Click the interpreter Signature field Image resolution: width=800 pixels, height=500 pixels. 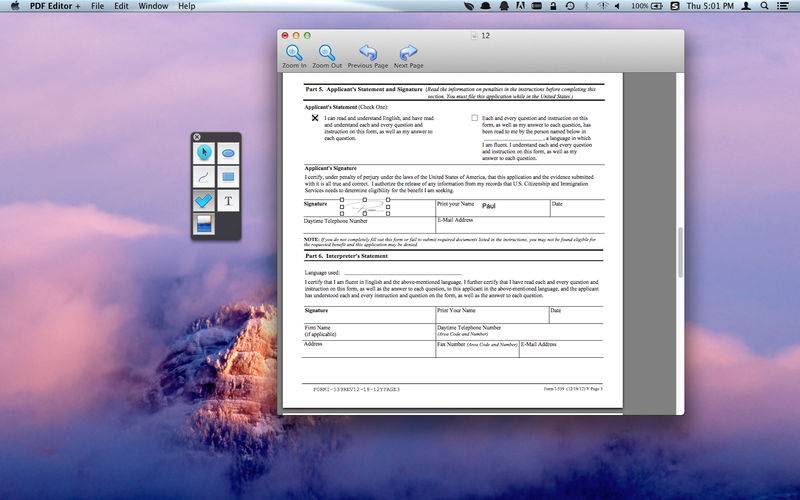pyautogui.click(x=369, y=315)
